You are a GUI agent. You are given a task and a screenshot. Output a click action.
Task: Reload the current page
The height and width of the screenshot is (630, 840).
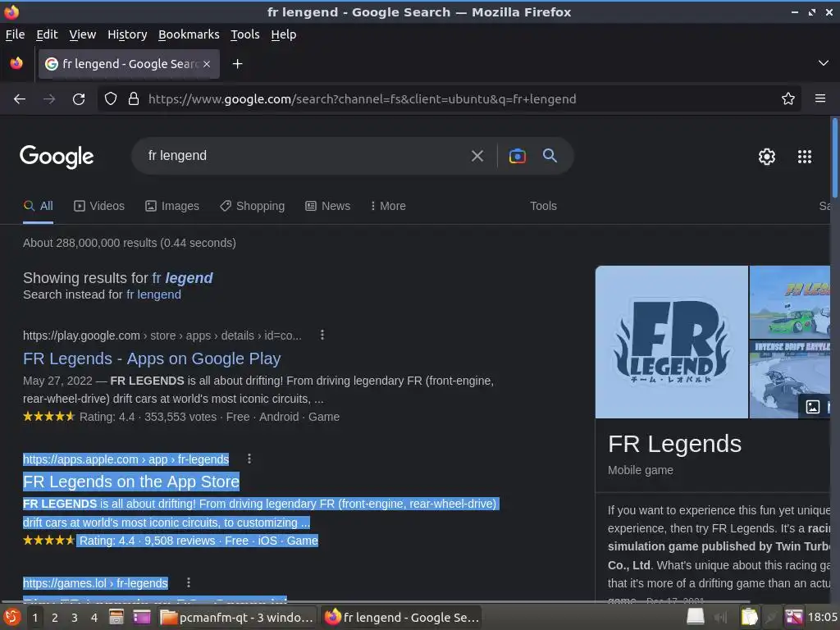(79, 98)
